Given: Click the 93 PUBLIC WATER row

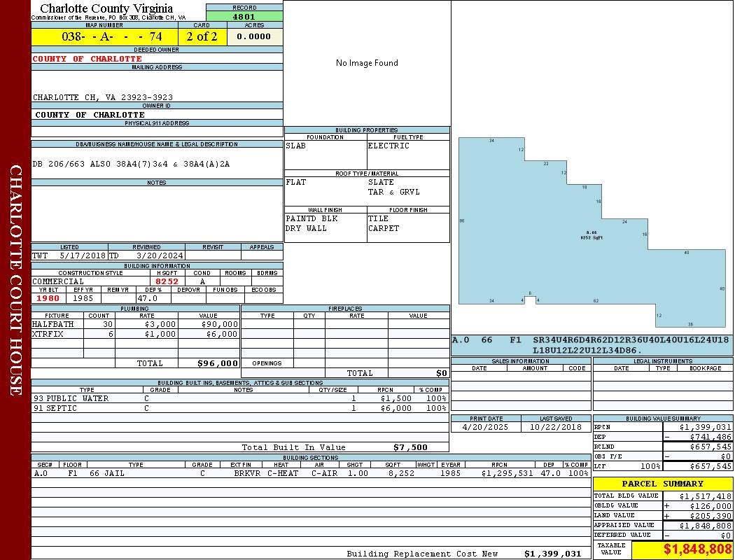Looking at the screenshot, I should [240, 398].
